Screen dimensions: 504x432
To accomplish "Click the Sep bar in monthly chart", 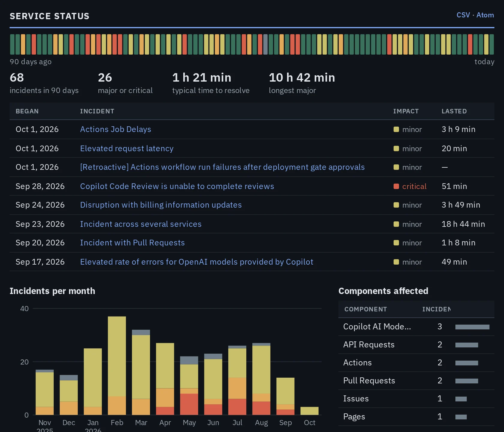I will (x=285, y=396).
